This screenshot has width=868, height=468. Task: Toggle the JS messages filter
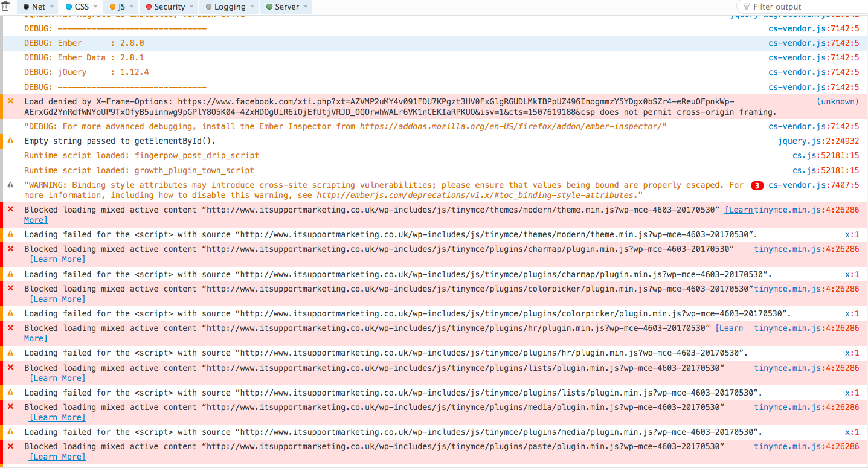click(x=118, y=7)
